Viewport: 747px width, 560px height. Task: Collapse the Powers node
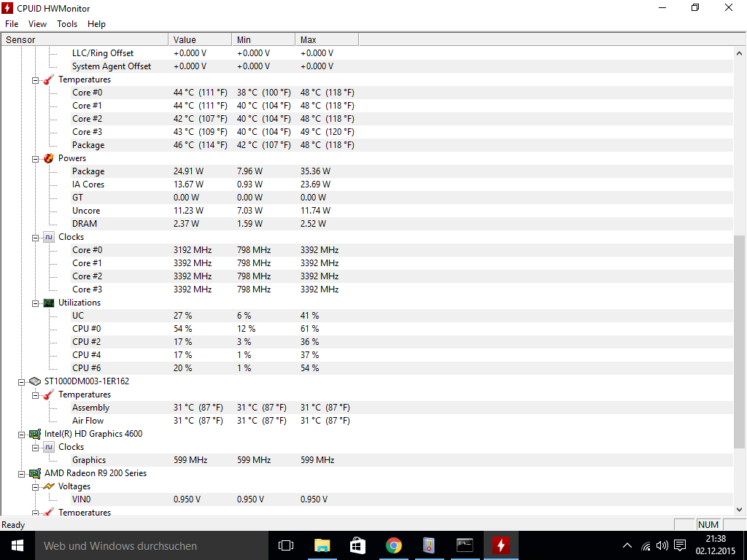click(35, 159)
